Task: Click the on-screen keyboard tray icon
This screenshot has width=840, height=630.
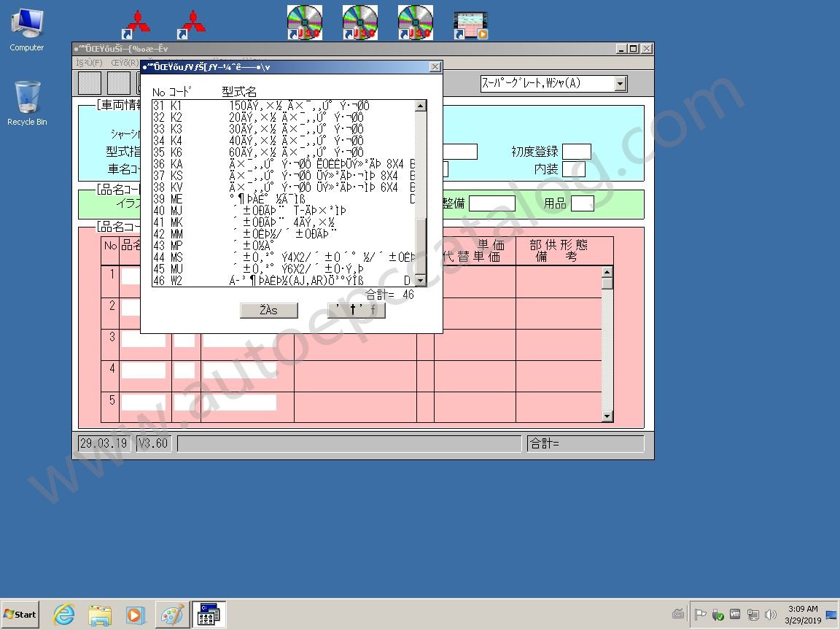Action: pyautogui.click(x=677, y=615)
